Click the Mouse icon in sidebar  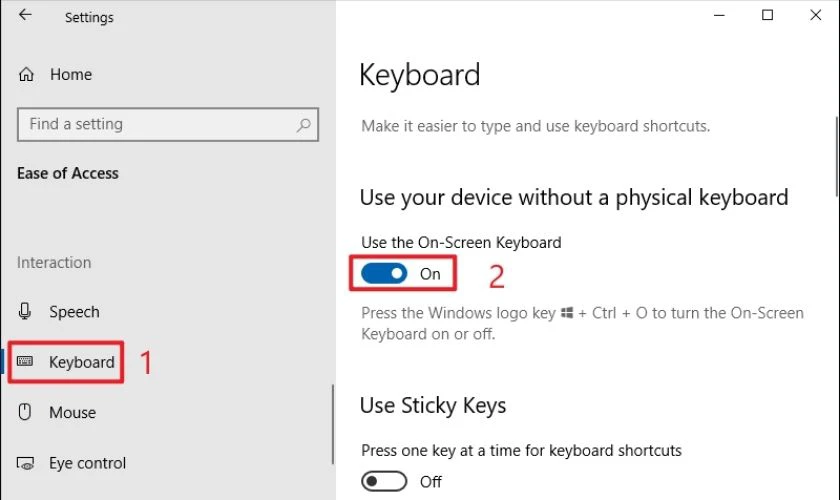click(x=27, y=412)
